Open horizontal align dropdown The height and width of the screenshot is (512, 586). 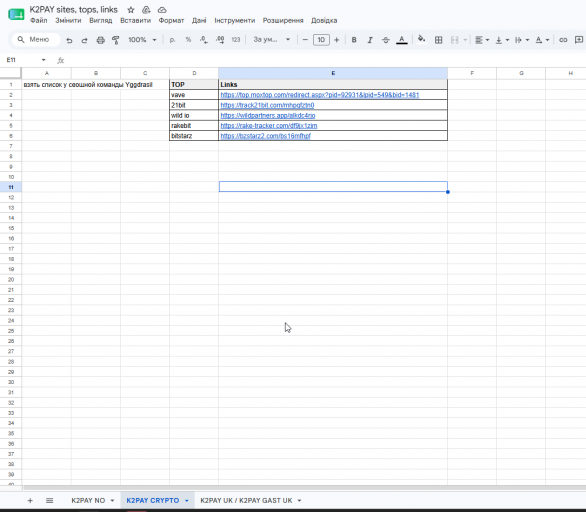click(x=482, y=40)
